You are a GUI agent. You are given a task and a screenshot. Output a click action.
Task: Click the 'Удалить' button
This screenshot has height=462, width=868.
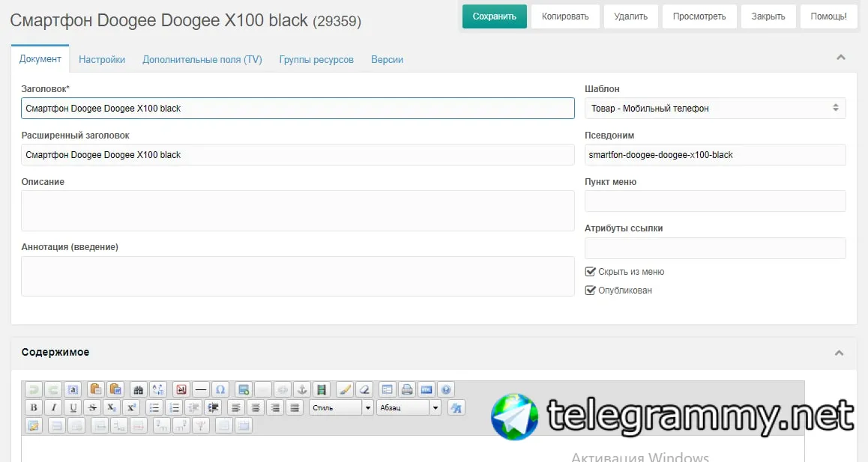[630, 16]
